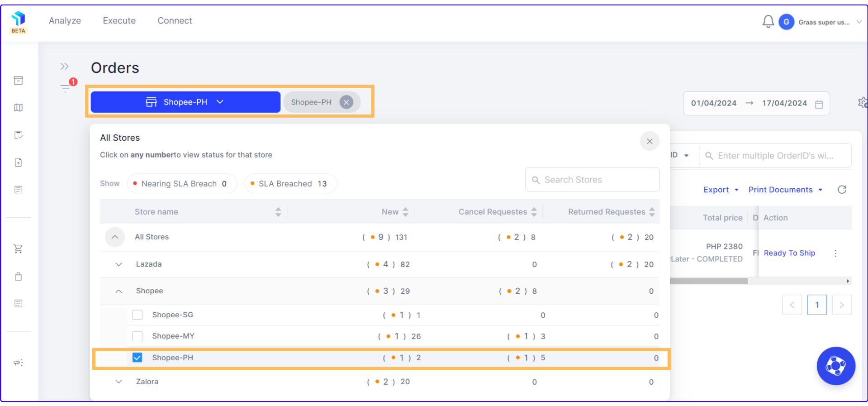Open the Graas super user account menu

830,22
